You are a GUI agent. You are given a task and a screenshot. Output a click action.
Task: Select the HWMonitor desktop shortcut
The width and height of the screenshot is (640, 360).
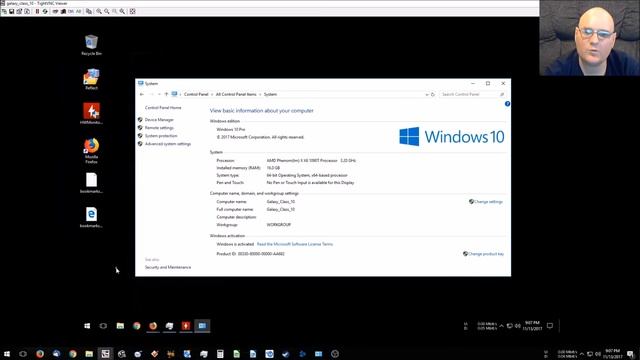[91, 113]
